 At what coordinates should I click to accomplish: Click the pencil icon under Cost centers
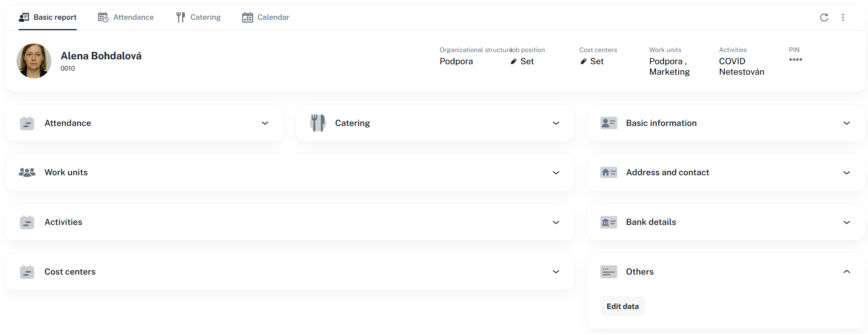pyautogui.click(x=583, y=61)
